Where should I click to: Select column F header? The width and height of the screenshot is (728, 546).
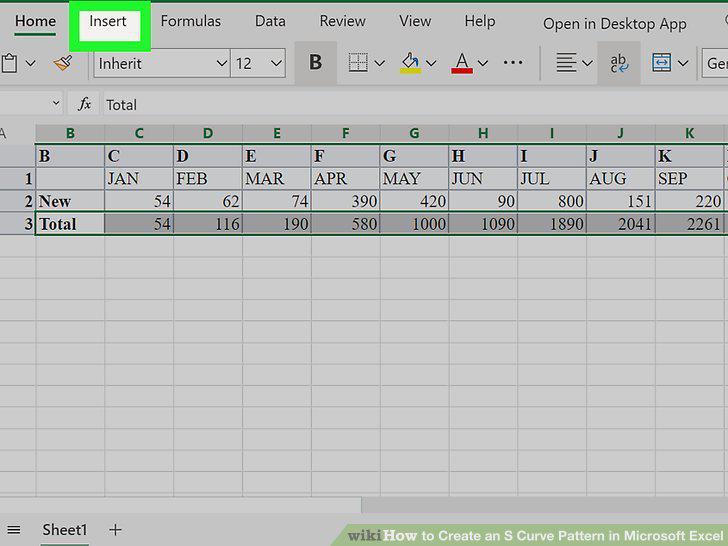pyautogui.click(x=345, y=134)
